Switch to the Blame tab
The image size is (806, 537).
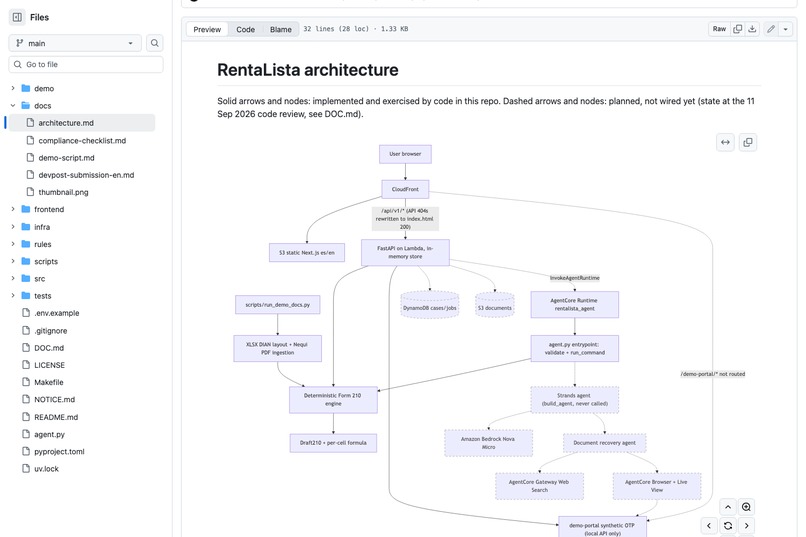[281, 29]
